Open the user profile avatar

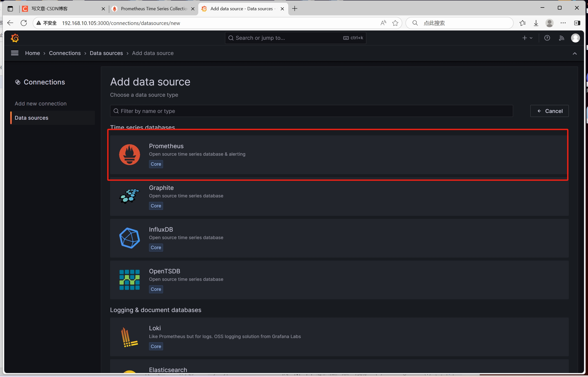(576, 38)
